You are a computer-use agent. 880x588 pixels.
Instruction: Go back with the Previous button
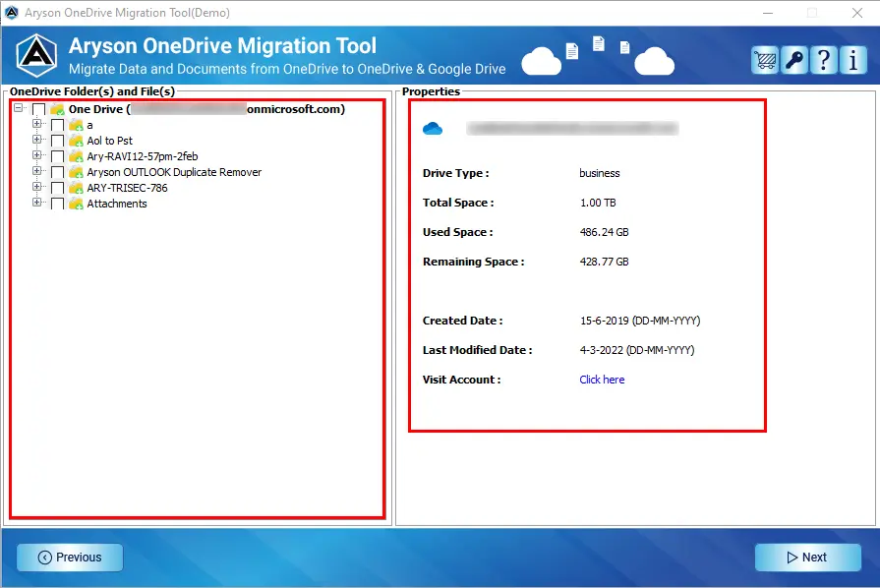point(70,558)
